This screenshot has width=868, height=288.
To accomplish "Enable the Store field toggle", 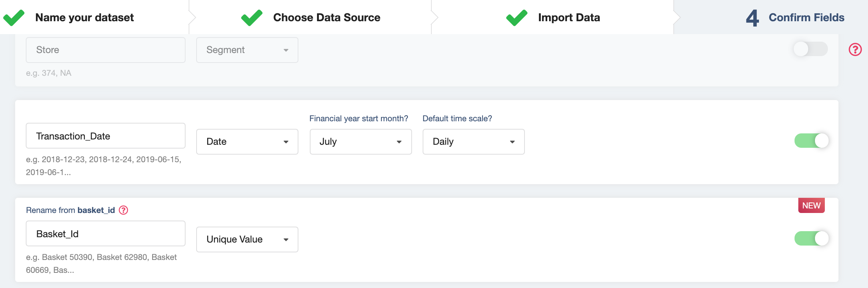I will tap(810, 49).
